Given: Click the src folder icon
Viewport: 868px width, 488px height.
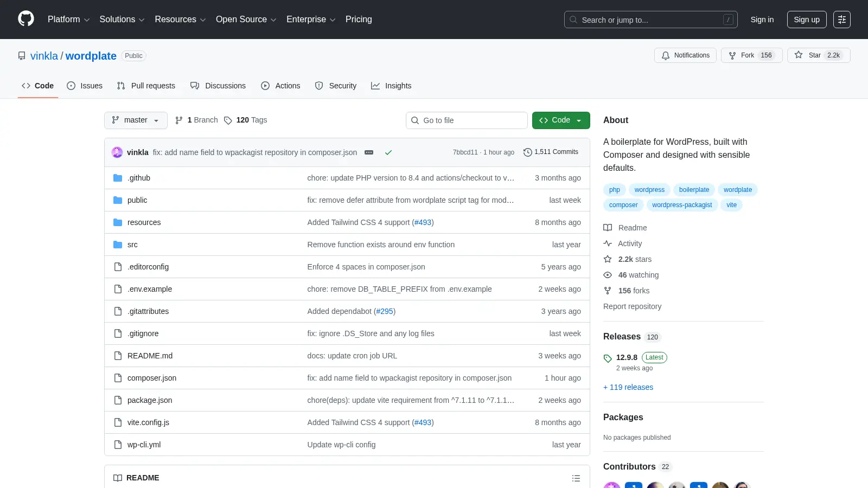Looking at the screenshot, I should point(118,245).
